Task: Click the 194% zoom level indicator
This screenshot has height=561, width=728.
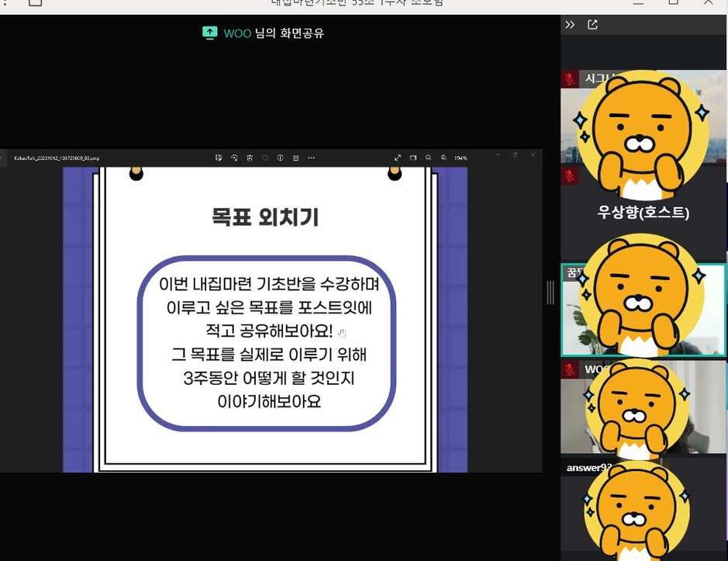Action: click(461, 158)
